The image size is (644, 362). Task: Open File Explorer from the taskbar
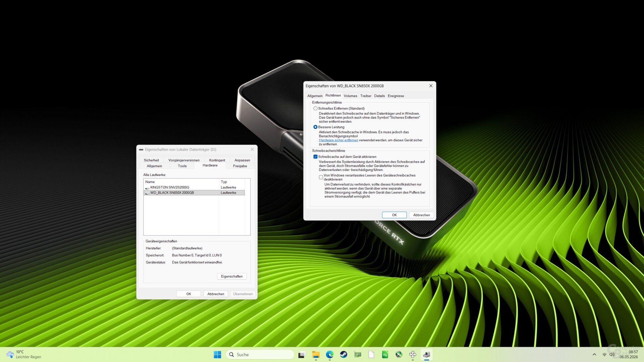click(x=316, y=355)
